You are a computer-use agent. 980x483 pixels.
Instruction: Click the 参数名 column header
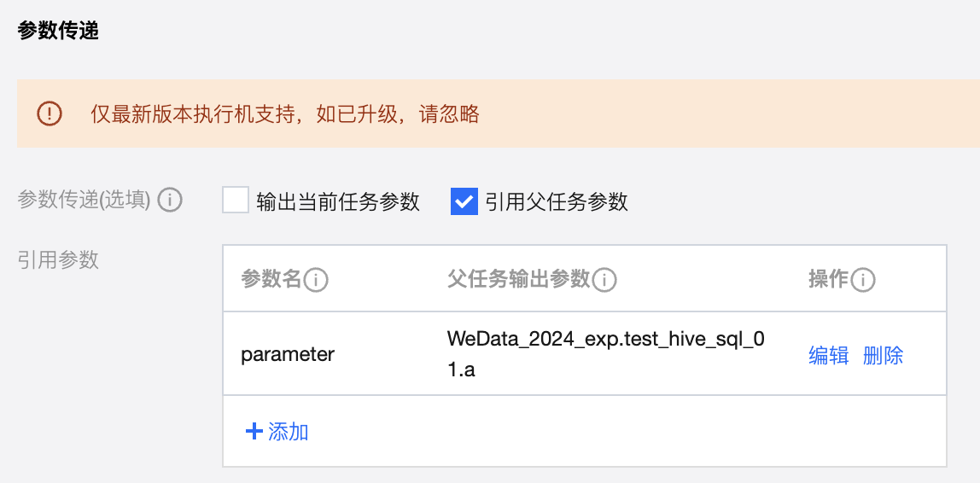(271, 280)
